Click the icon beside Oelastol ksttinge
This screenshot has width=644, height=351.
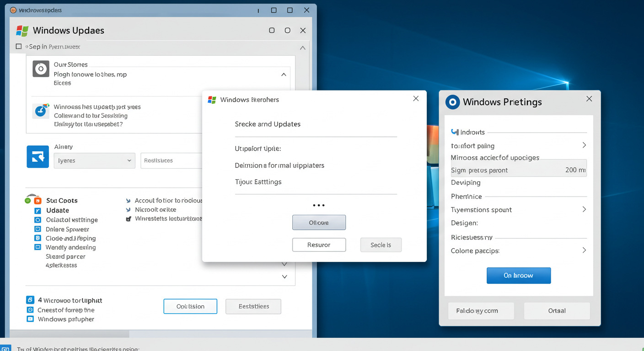click(x=38, y=220)
